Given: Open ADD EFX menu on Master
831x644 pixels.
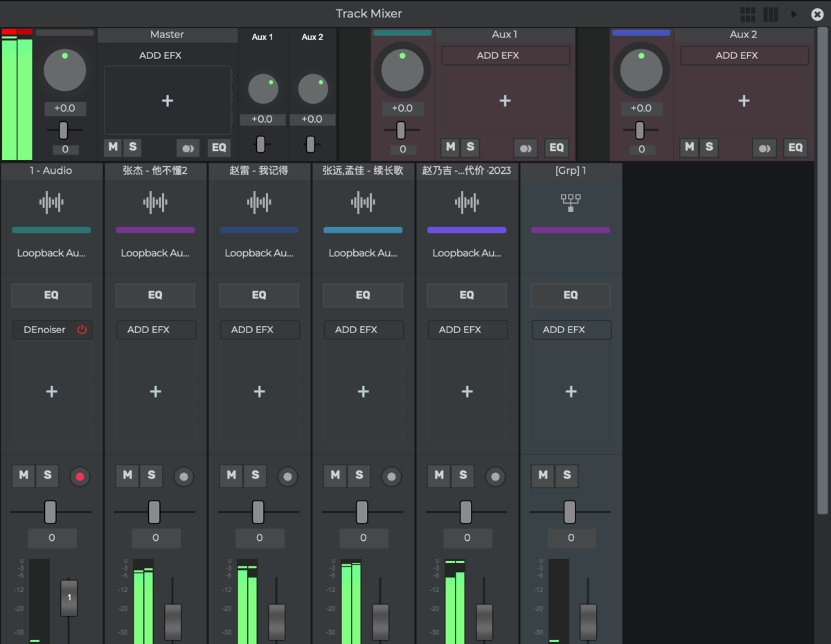Looking at the screenshot, I should pyautogui.click(x=161, y=55).
